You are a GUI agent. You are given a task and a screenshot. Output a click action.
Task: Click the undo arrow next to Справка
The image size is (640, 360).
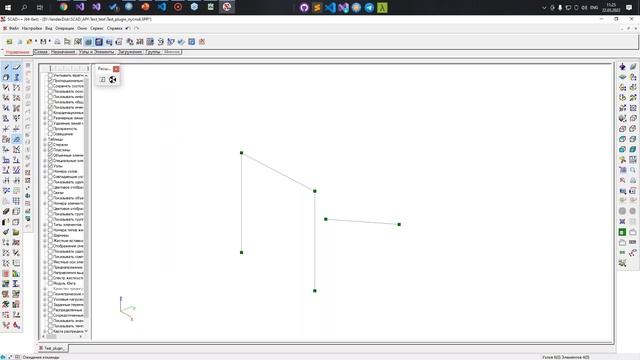tap(128, 29)
